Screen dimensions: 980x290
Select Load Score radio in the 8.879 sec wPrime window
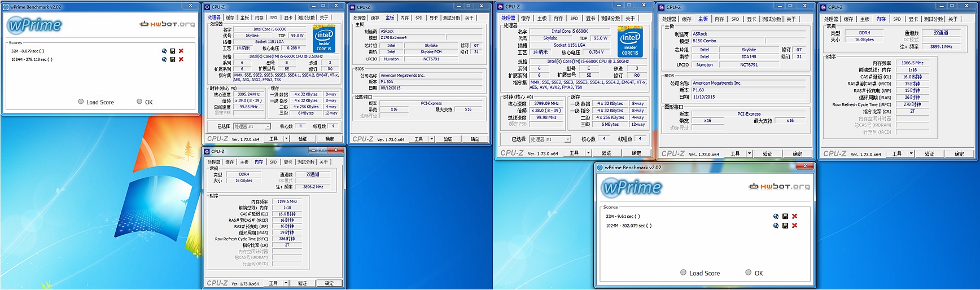pos(81,102)
